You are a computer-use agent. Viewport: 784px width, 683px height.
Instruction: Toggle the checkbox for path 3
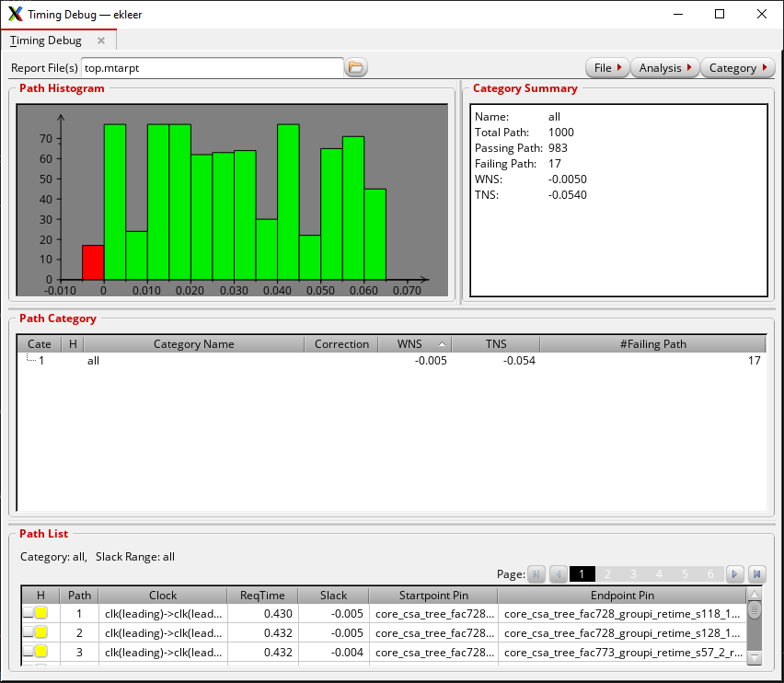28,652
